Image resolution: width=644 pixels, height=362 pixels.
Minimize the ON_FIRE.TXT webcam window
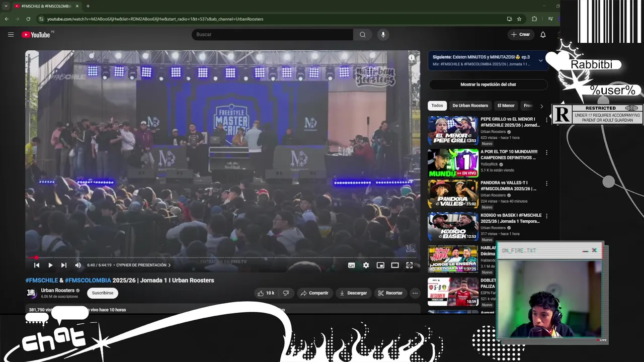click(585, 251)
